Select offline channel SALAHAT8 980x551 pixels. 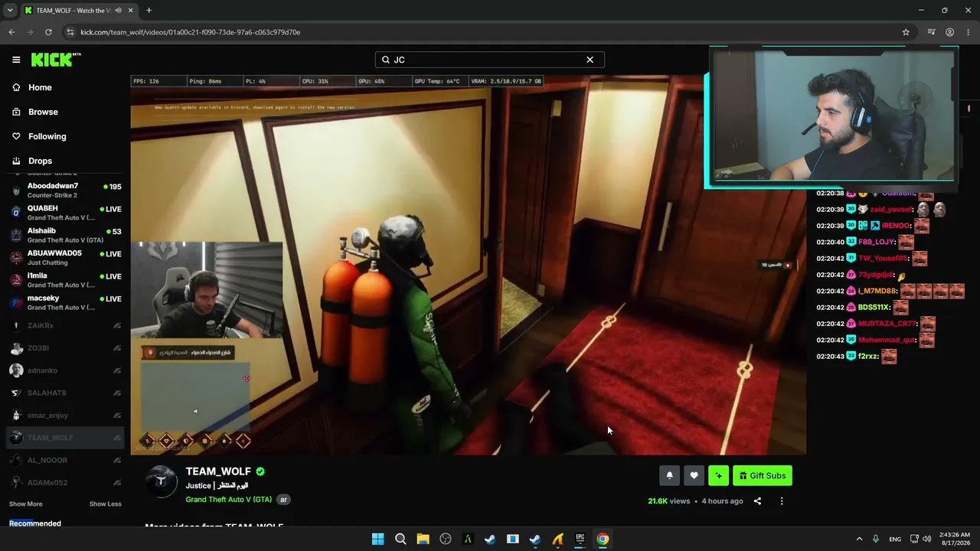pos(65,393)
